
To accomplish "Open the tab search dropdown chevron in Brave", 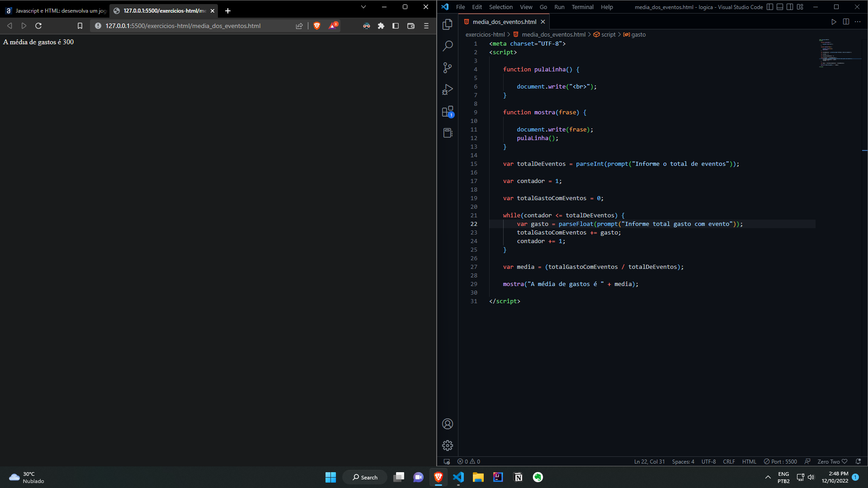I will point(363,7).
